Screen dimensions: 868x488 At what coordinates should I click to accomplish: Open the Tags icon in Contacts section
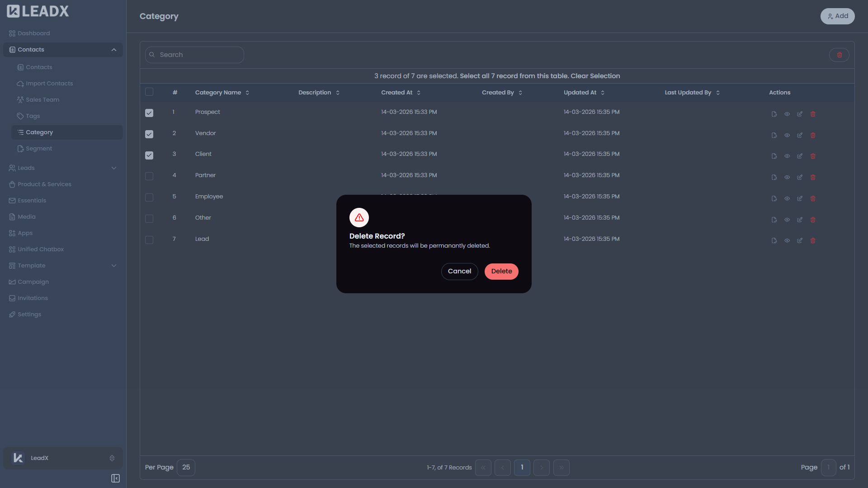pyautogui.click(x=20, y=116)
